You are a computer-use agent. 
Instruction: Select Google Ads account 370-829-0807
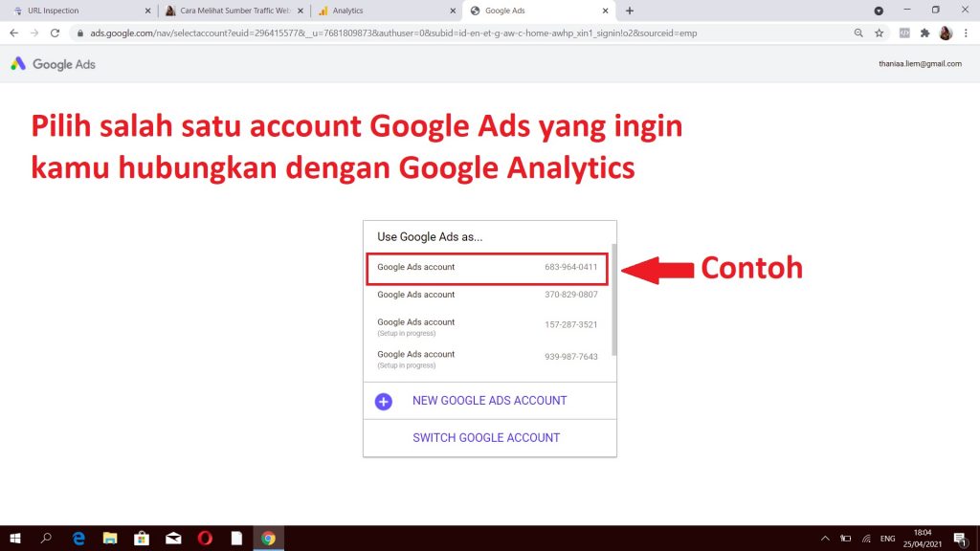click(487, 295)
